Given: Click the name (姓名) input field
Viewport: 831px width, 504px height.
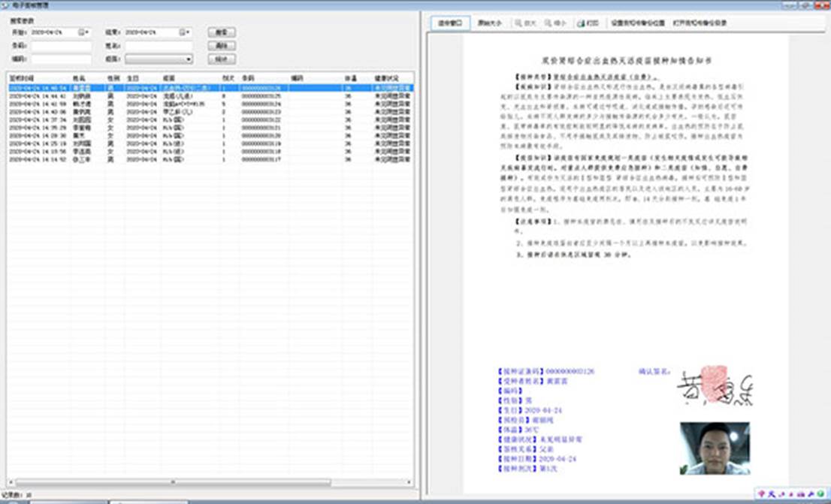Looking at the screenshot, I should 159,46.
